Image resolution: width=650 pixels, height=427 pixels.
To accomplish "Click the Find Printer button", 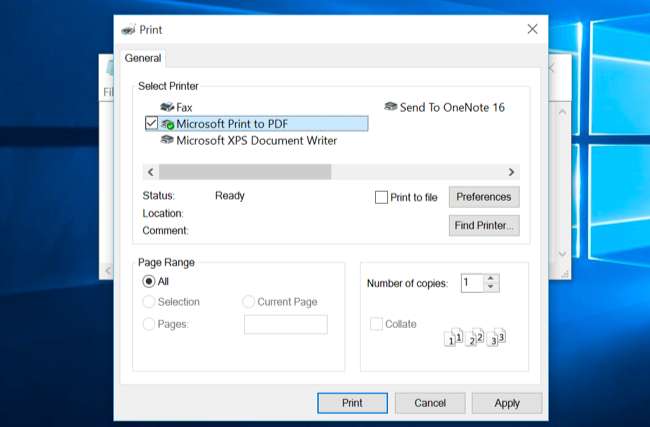I will pyautogui.click(x=484, y=226).
